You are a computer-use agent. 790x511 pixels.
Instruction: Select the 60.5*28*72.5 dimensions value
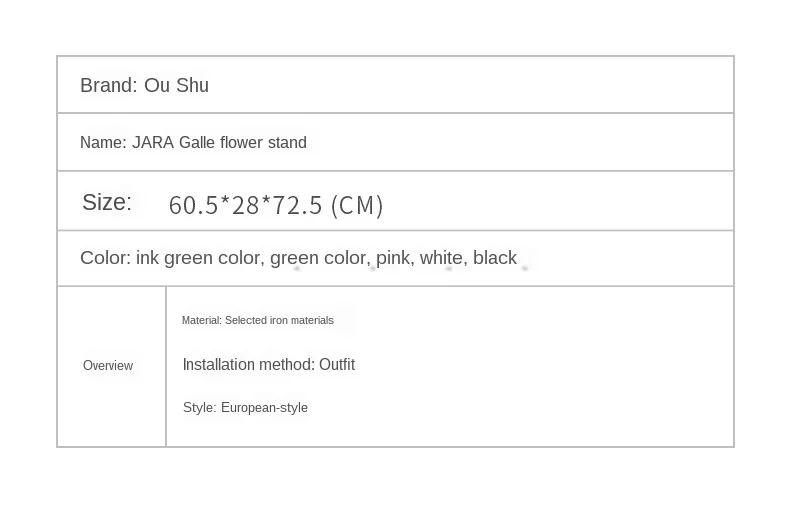click(245, 206)
